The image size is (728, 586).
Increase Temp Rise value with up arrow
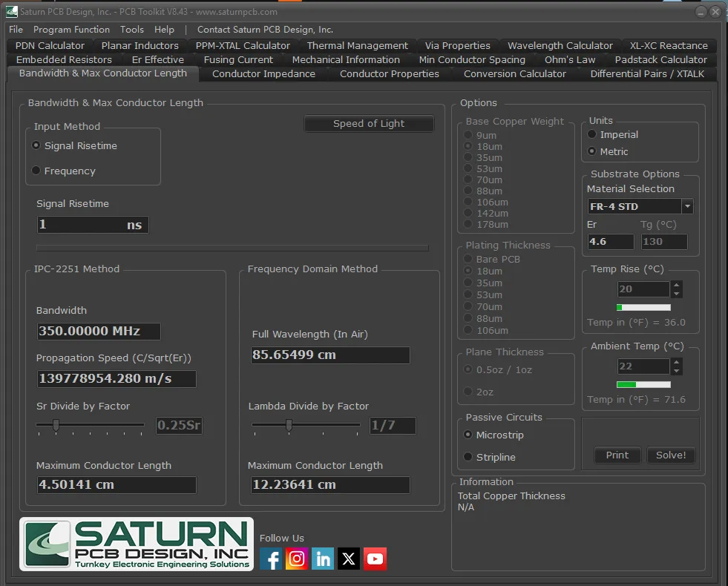677,285
